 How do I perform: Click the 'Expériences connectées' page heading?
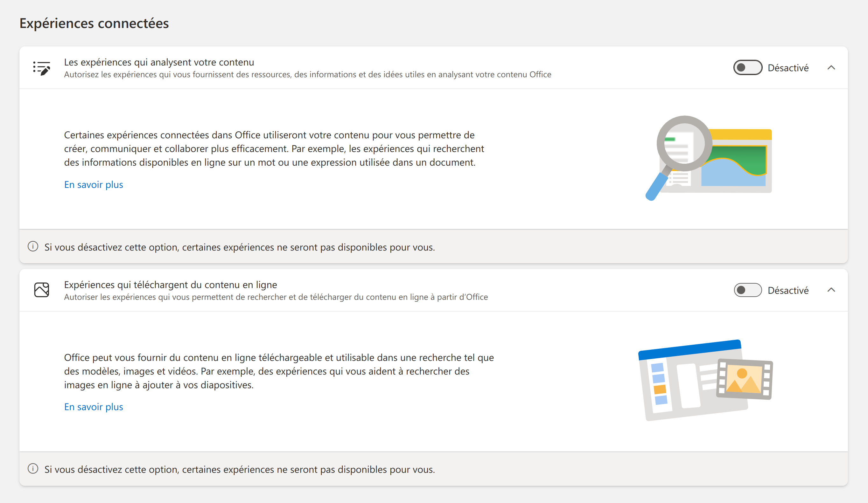click(x=94, y=23)
